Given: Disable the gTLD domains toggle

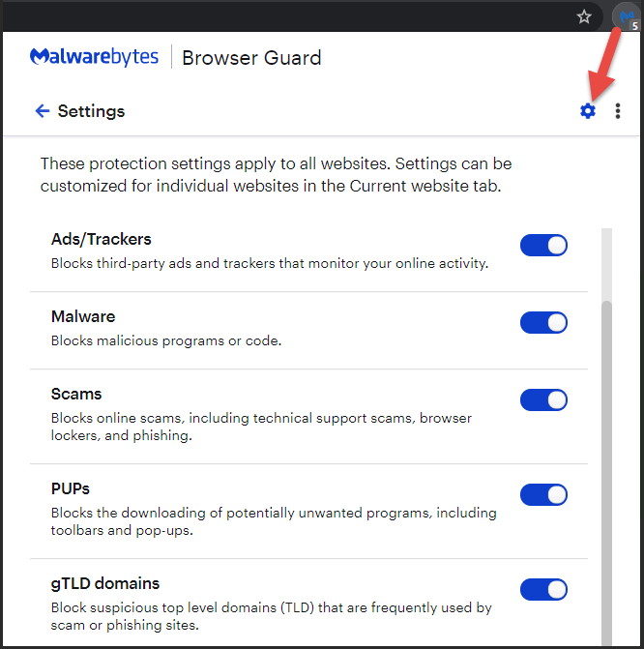Looking at the screenshot, I should pos(543,589).
